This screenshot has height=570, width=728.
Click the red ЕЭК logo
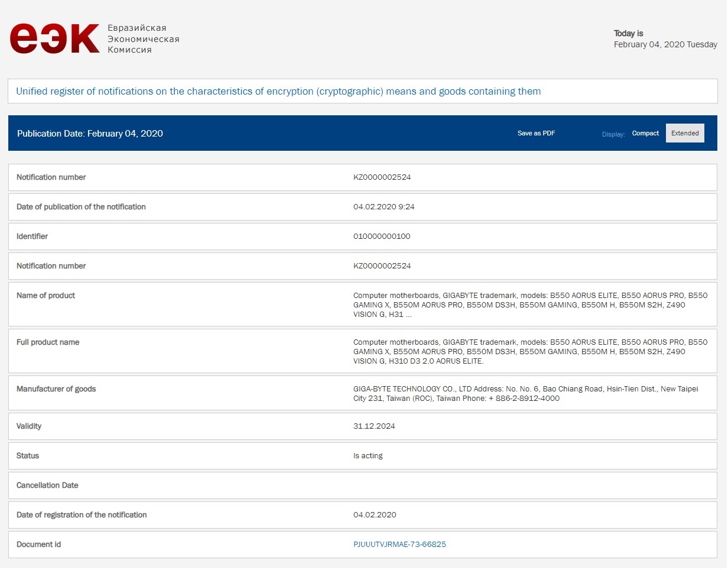coord(54,39)
